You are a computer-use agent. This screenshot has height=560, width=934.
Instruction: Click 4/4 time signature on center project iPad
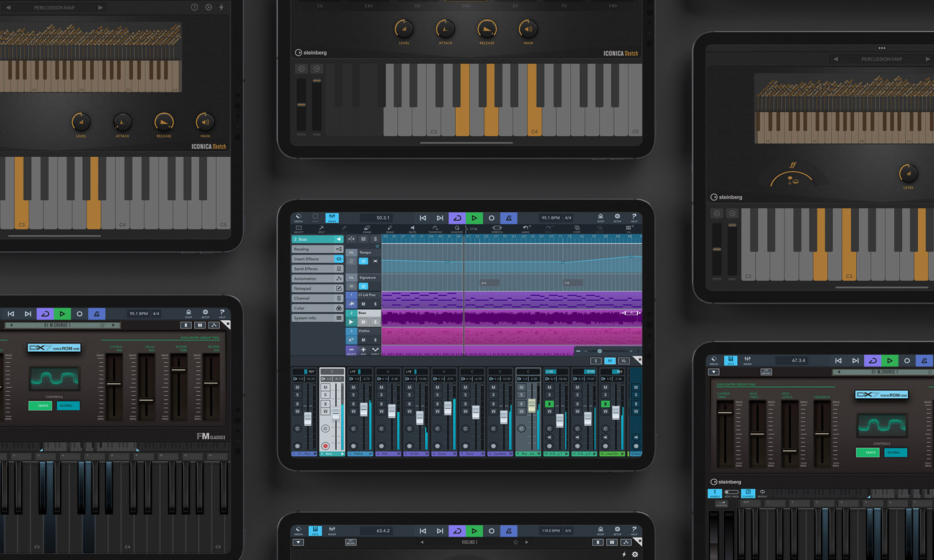pos(568,218)
